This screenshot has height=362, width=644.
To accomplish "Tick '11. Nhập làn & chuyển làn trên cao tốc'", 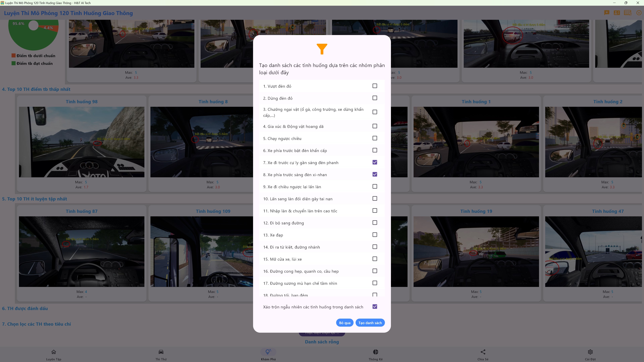I will coord(375,211).
